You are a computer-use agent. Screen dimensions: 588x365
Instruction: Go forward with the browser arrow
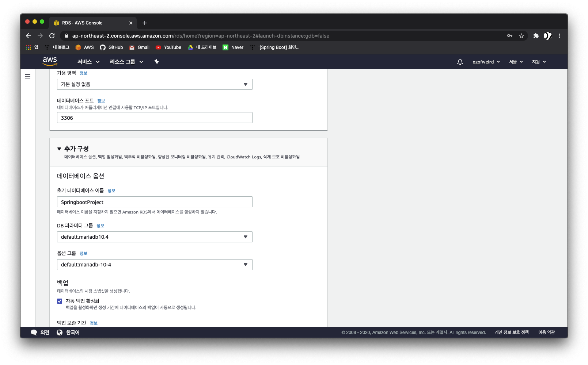point(40,36)
